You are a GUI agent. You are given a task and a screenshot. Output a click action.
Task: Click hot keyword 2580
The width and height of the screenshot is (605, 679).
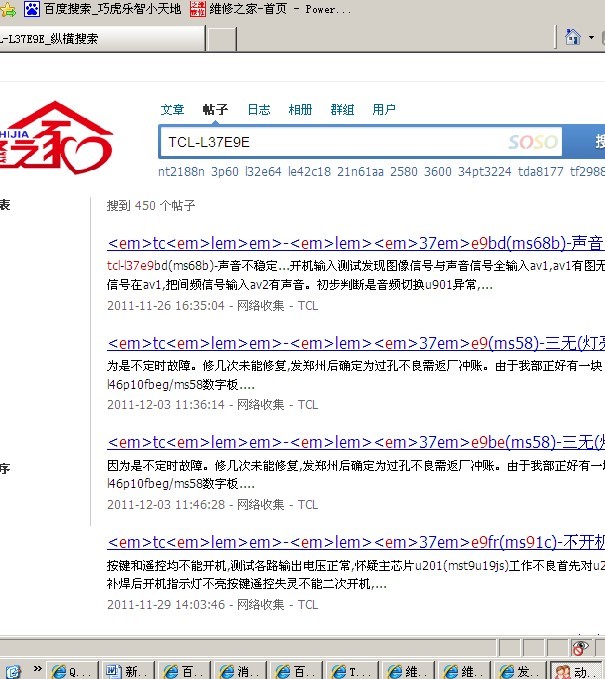click(x=404, y=172)
